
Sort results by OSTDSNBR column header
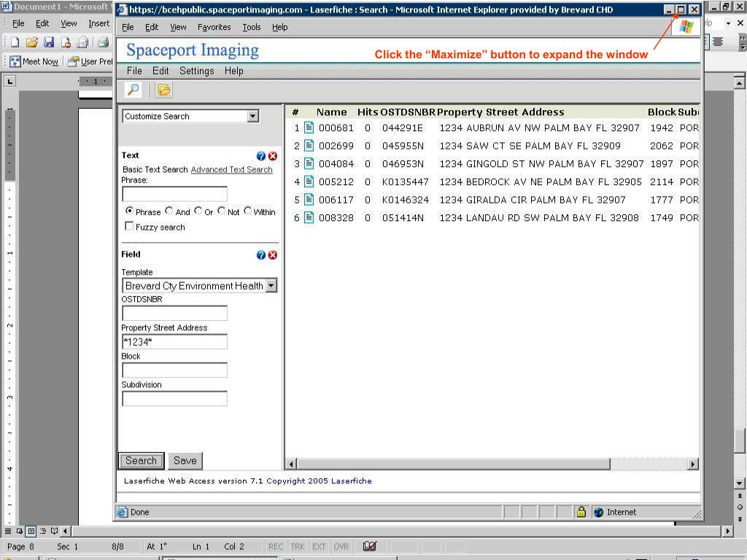click(408, 112)
